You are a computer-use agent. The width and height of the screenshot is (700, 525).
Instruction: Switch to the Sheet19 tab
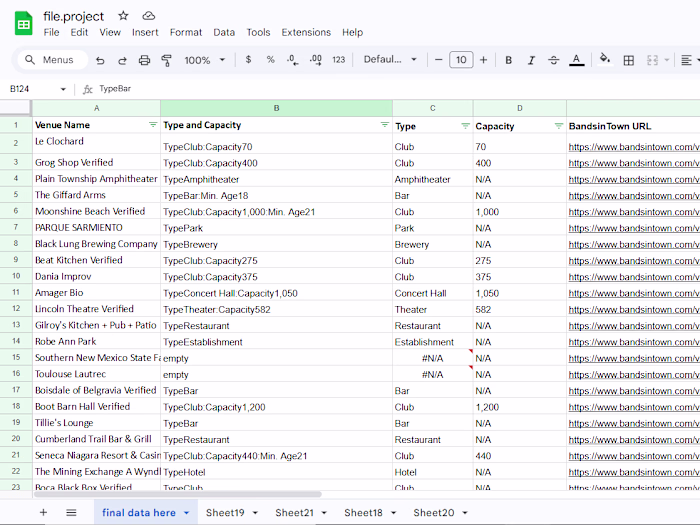point(225,512)
